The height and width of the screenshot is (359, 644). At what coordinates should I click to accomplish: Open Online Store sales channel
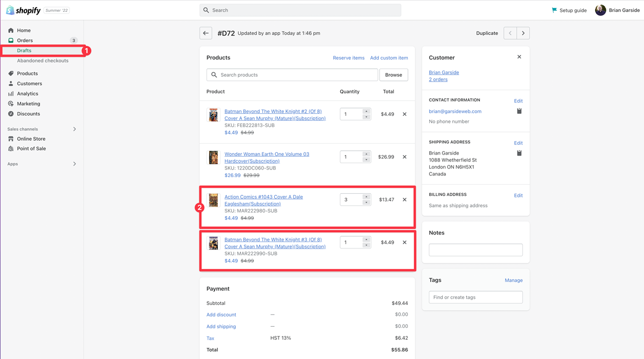point(31,139)
